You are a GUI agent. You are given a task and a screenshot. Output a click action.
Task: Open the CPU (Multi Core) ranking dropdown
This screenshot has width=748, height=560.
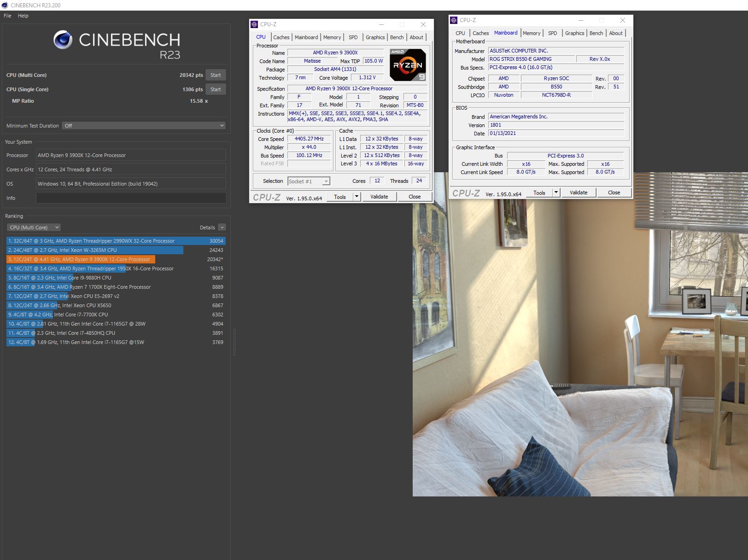coord(34,227)
